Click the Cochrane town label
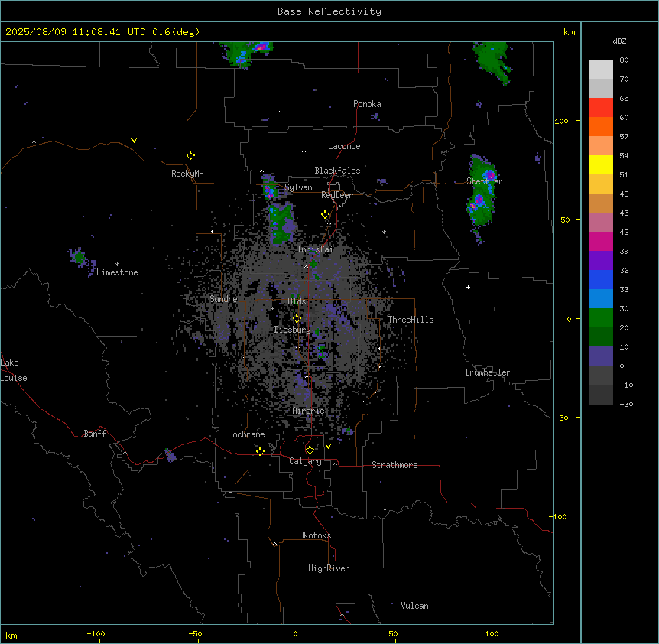This screenshot has height=644, width=659. pos(246,434)
